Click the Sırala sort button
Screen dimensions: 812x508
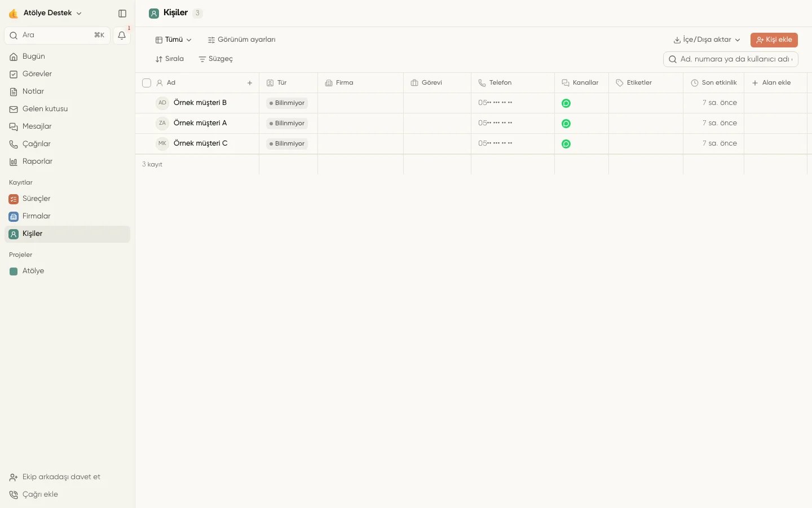tap(170, 59)
